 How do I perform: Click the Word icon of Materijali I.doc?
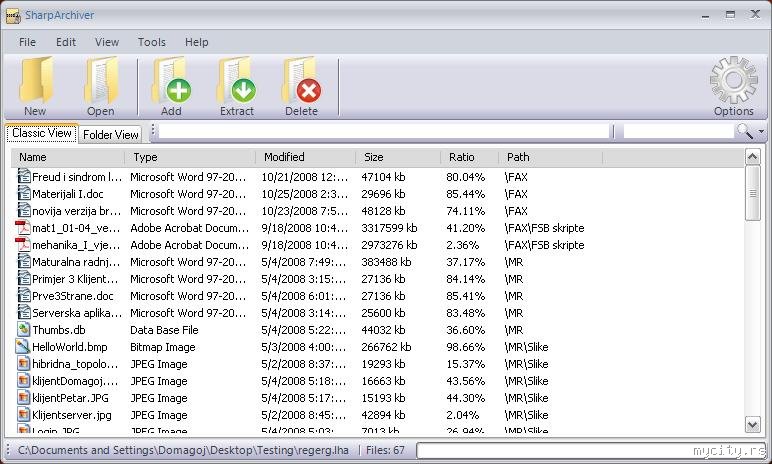pos(24,194)
